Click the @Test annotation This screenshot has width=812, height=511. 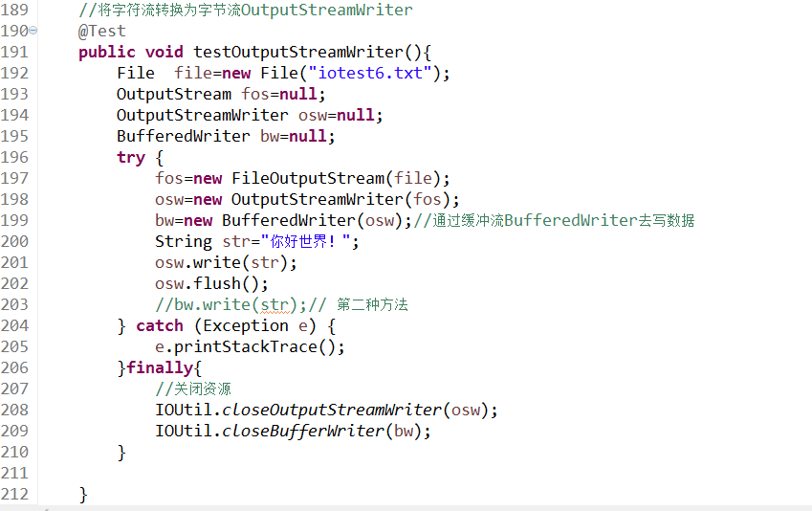click(102, 31)
